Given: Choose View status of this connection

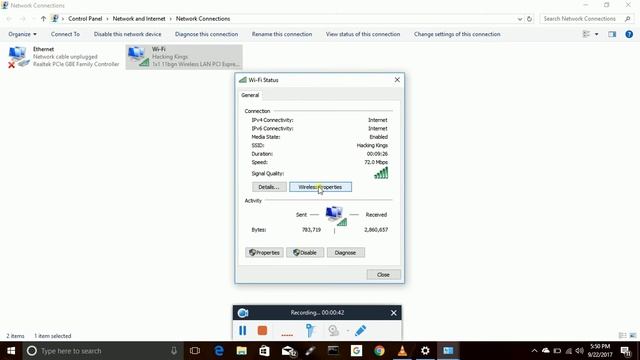Looking at the screenshot, I should [363, 34].
